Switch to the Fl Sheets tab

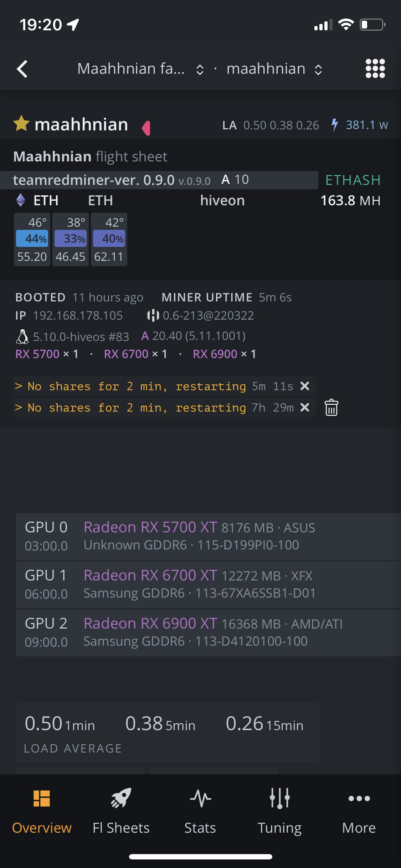point(121,812)
